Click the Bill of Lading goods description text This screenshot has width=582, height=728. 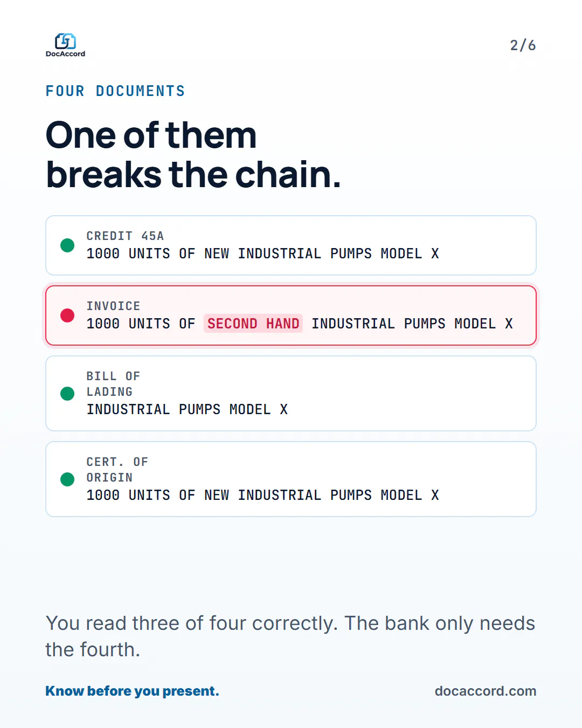(x=187, y=410)
